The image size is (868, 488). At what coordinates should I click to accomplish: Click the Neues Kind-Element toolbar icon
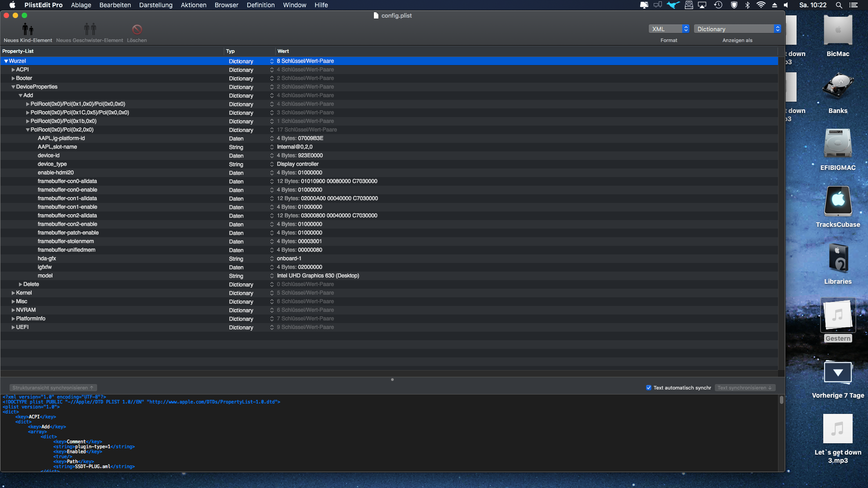tap(28, 29)
